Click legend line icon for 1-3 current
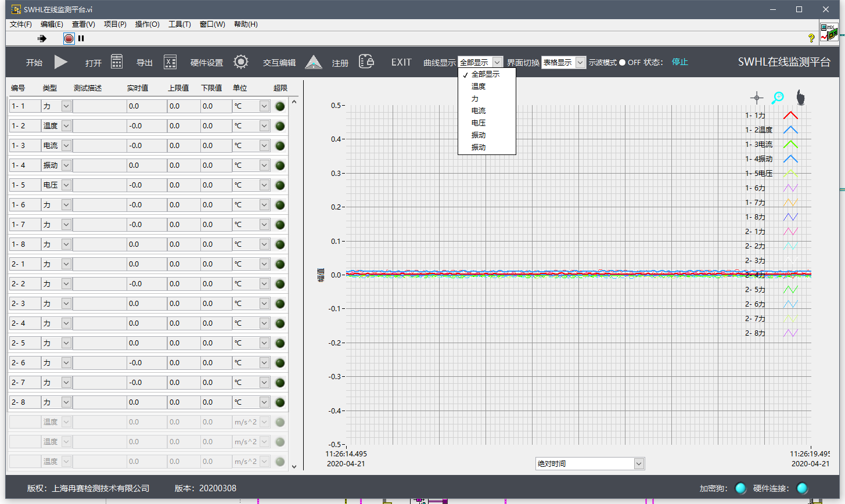The height and width of the screenshot is (504, 845). click(790, 145)
